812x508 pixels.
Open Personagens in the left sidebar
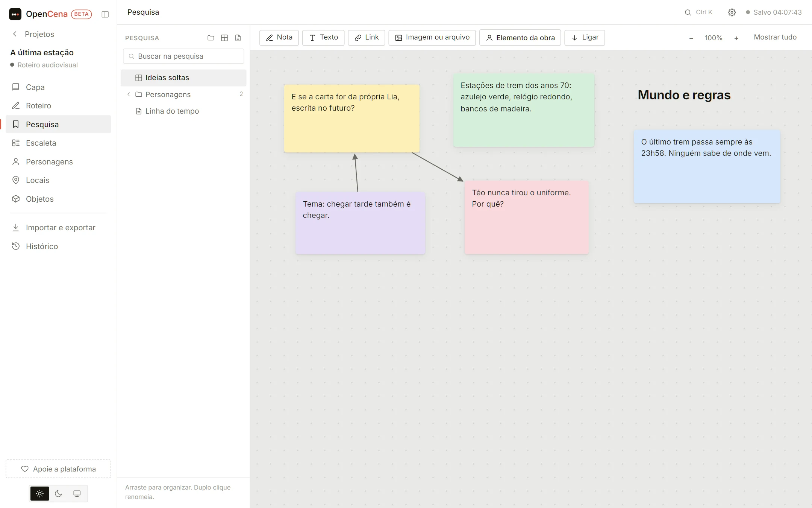pos(58,162)
